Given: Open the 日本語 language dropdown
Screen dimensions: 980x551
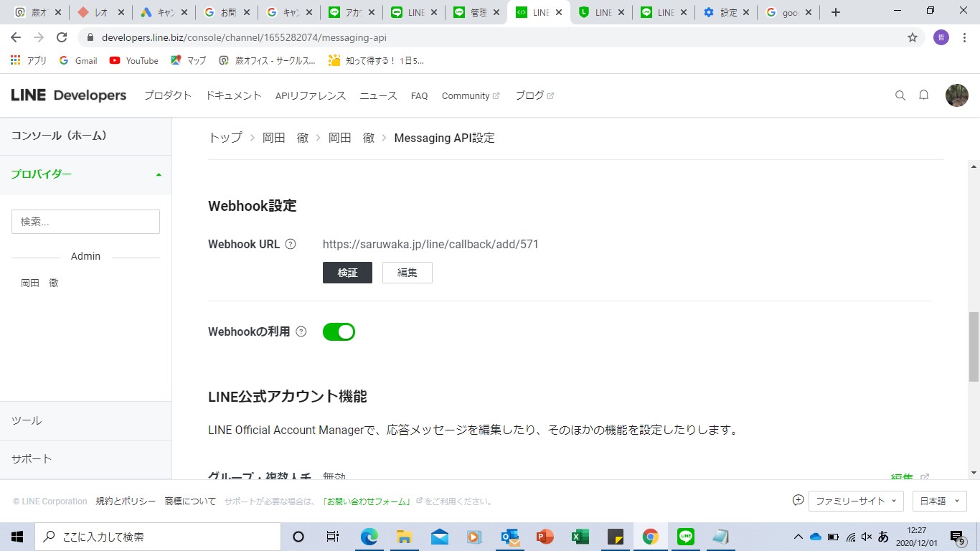Looking at the screenshot, I should (x=940, y=501).
